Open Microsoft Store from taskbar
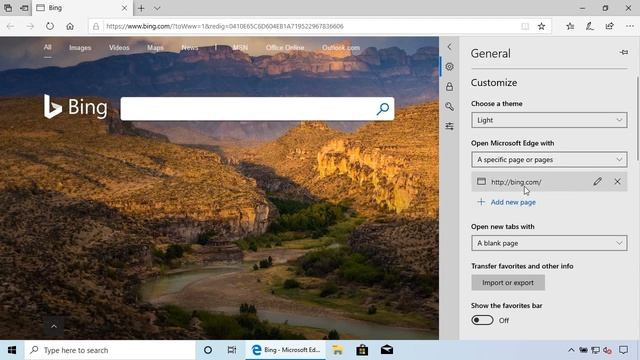 [362, 350]
